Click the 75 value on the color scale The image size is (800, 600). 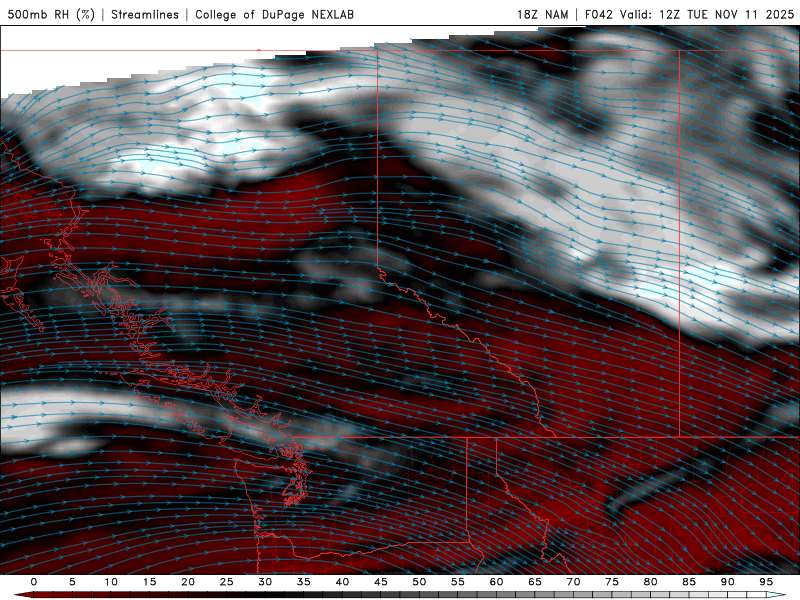click(x=612, y=582)
